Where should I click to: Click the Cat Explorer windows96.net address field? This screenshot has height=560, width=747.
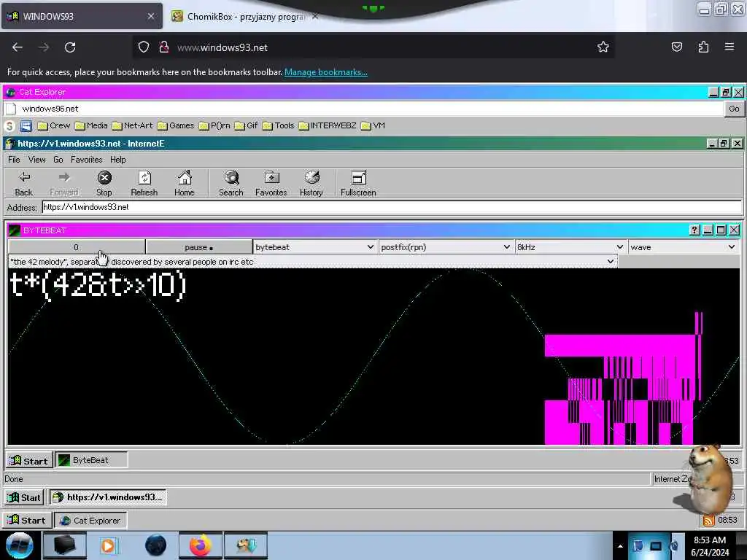click(365, 109)
